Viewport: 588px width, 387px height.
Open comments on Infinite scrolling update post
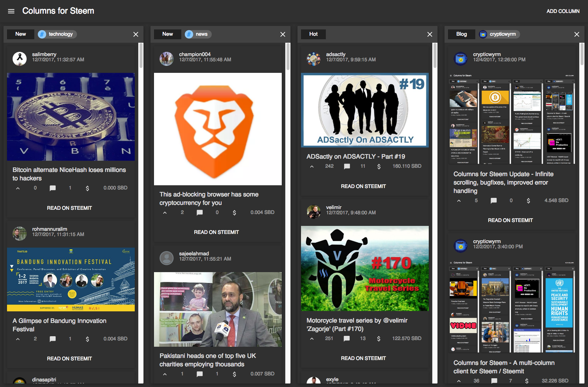pyautogui.click(x=493, y=201)
